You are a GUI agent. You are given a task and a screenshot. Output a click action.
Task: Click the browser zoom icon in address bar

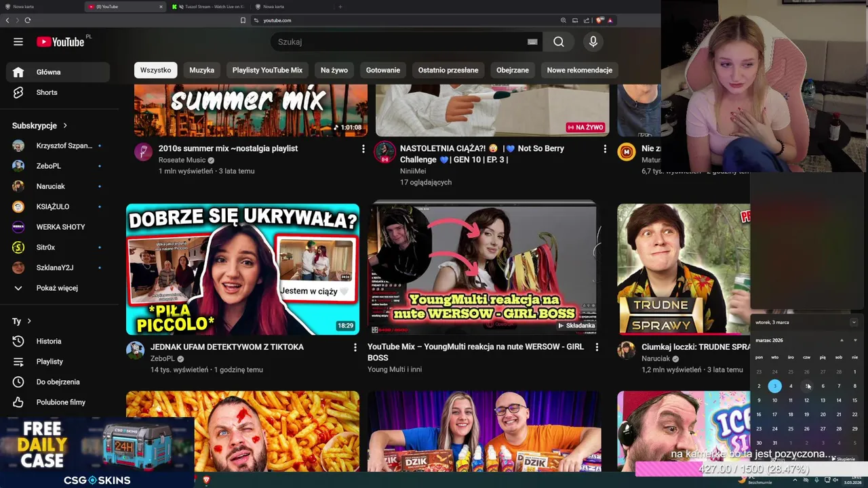563,20
